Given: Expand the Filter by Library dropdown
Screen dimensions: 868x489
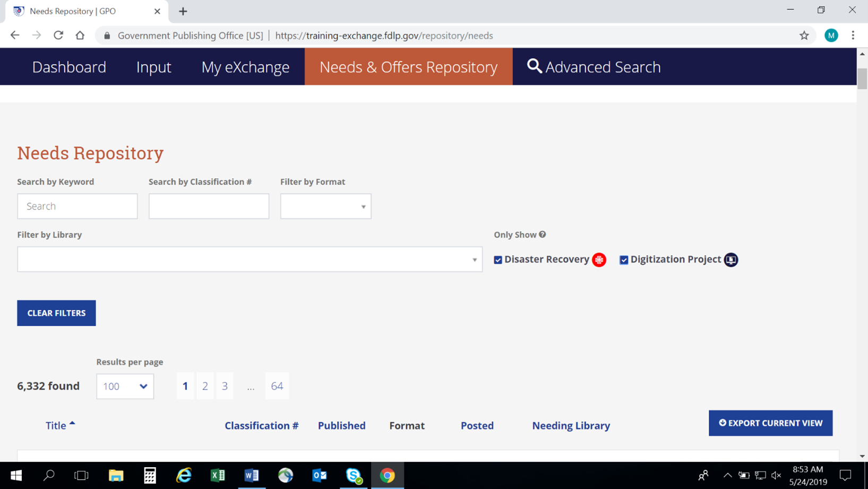Looking at the screenshot, I should click(250, 259).
